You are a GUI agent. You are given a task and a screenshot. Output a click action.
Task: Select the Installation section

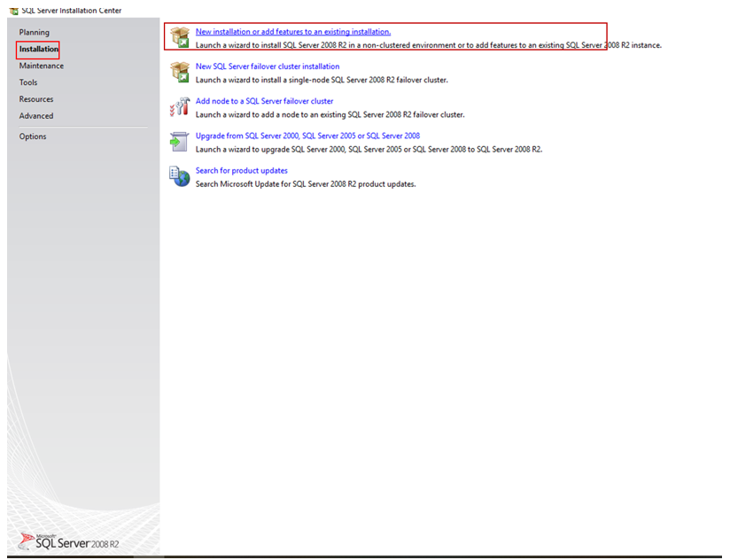pyautogui.click(x=39, y=49)
